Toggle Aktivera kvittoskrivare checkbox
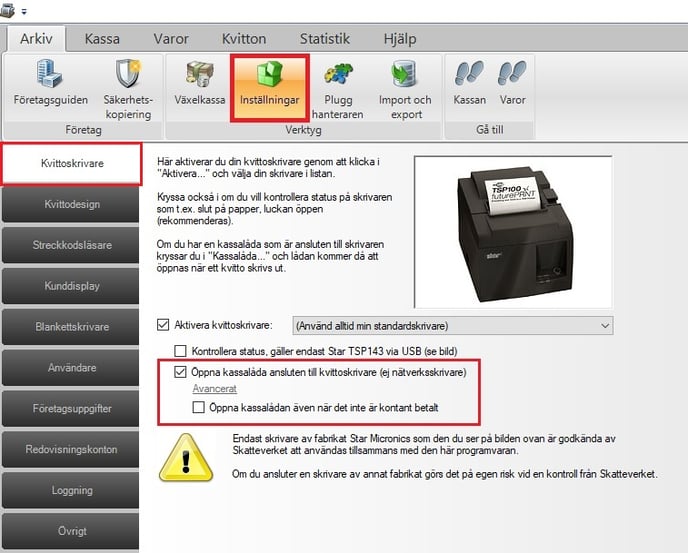 [x=163, y=325]
